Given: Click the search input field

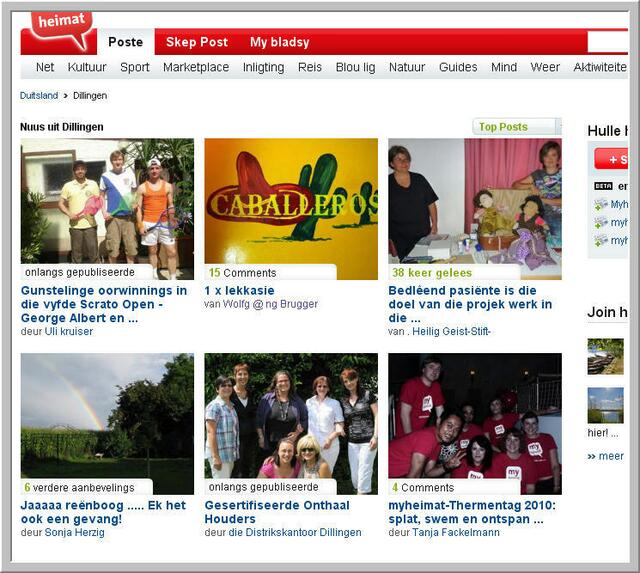Looking at the screenshot, I should point(607,42).
